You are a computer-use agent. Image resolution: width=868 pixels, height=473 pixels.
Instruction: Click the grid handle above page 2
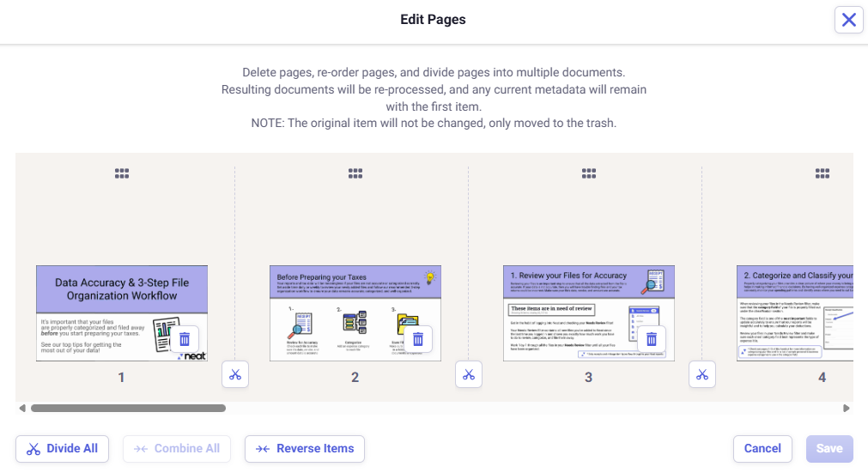tap(355, 173)
